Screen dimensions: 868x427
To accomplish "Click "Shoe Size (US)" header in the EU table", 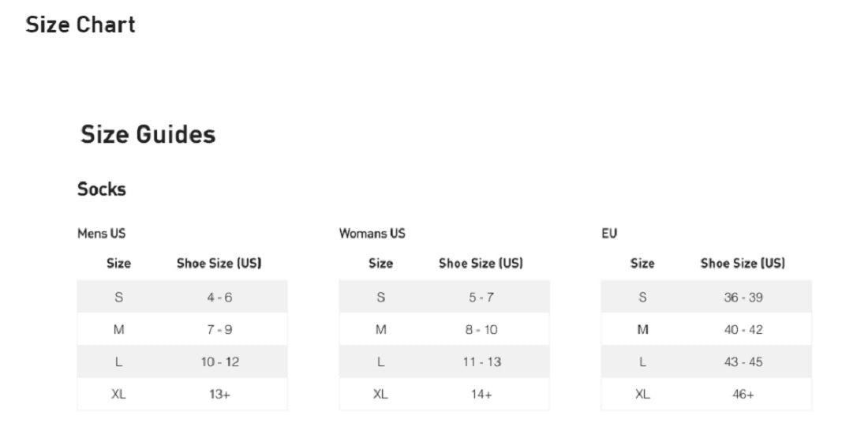I will click(743, 264).
